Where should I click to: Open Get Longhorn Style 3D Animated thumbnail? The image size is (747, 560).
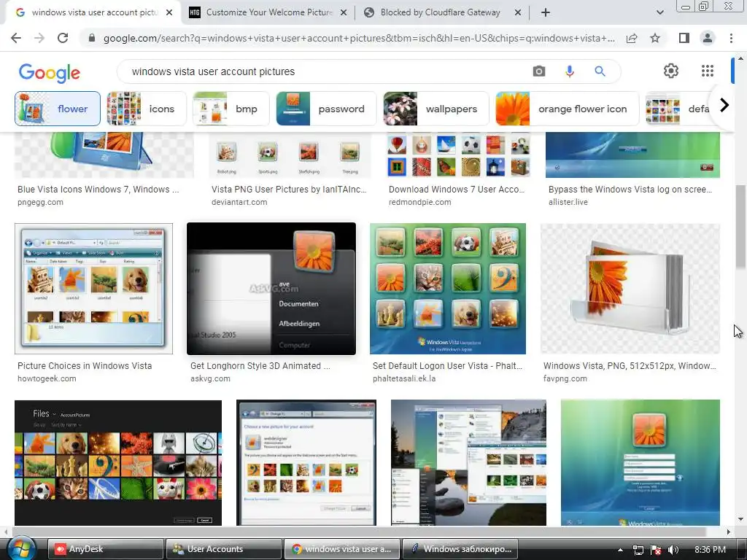pyautogui.click(x=271, y=289)
